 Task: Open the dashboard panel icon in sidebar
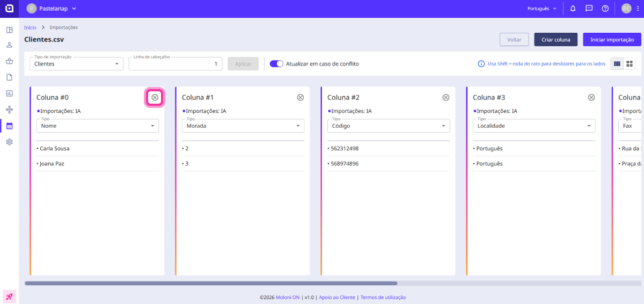[x=9, y=30]
